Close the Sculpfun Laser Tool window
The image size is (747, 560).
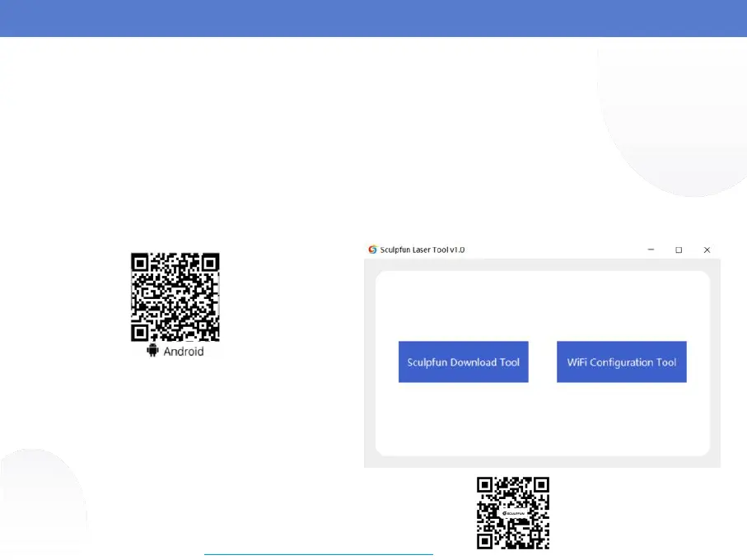[x=707, y=250]
